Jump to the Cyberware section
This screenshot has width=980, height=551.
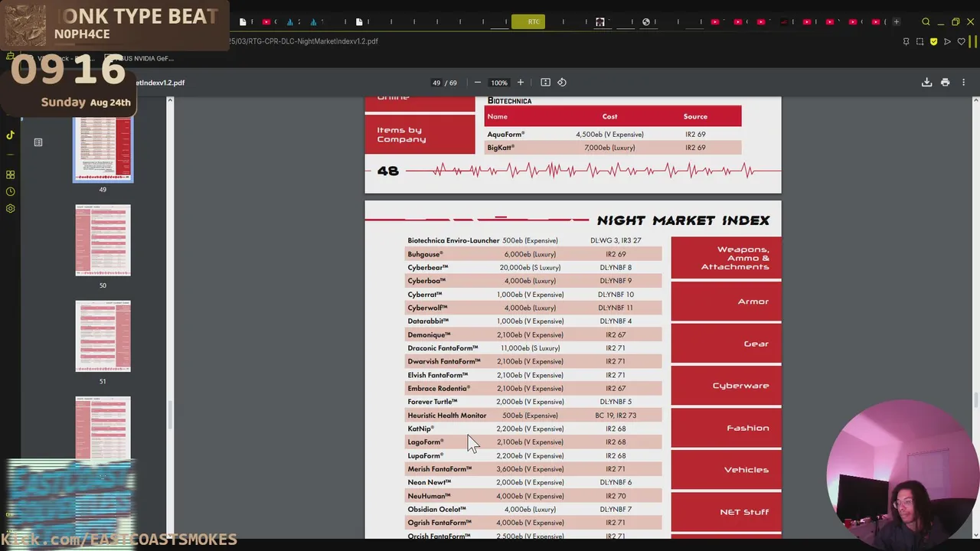tap(726, 386)
